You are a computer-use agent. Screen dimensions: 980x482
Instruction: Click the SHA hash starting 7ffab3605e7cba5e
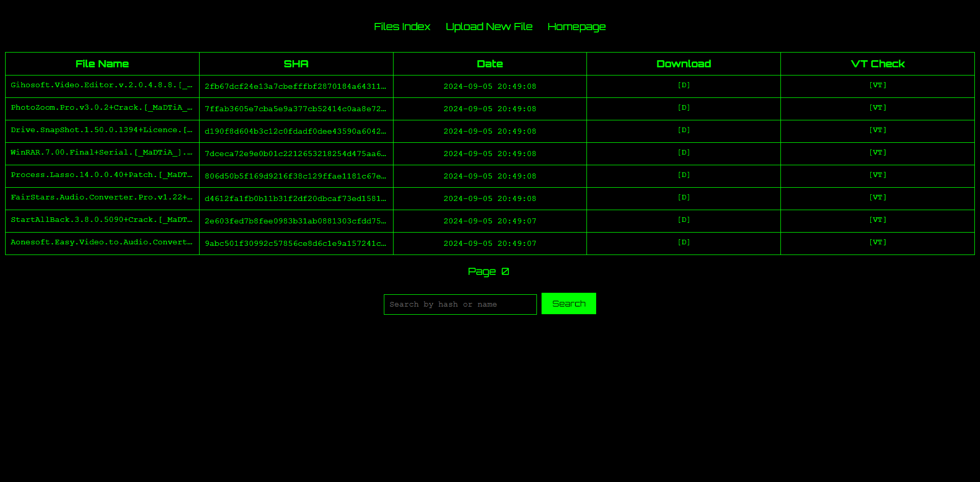point(296,109)
